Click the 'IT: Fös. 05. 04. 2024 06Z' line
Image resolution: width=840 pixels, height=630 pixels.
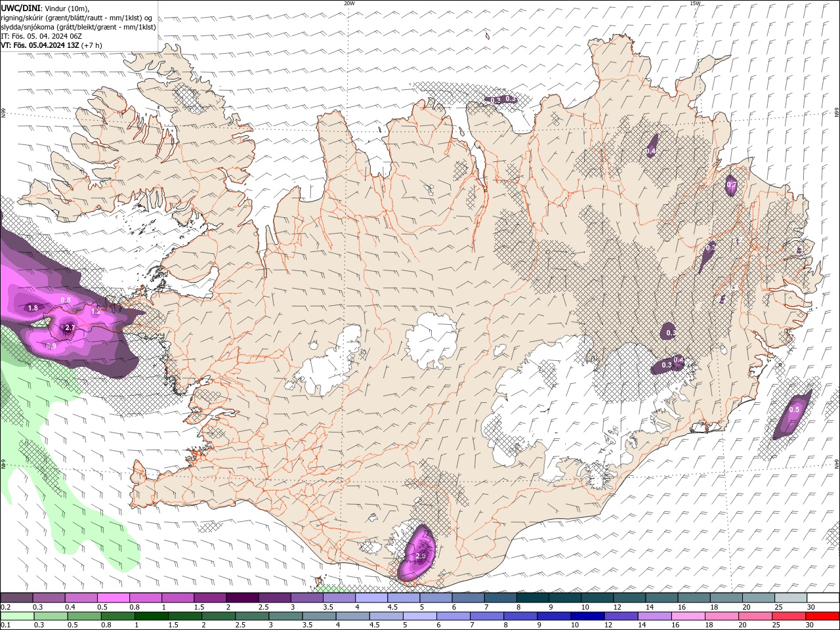click(x=41, y=36)
